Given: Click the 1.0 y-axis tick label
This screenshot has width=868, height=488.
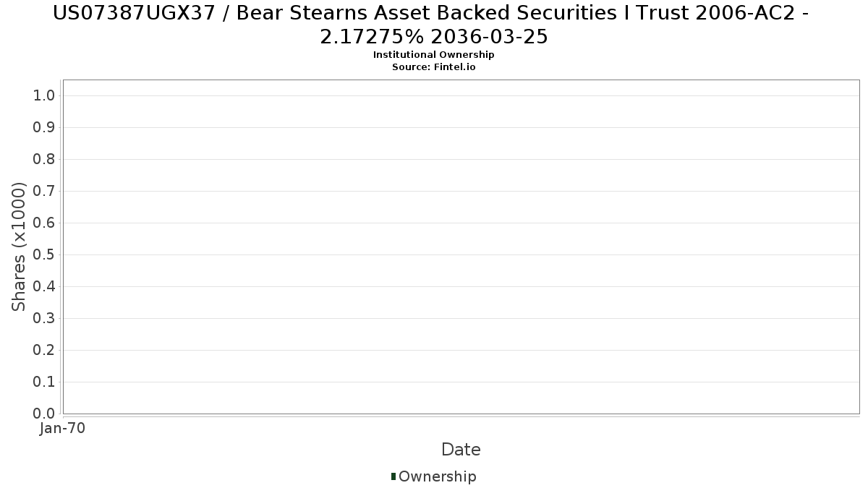Looking at the screenshot, I should 44,96.
